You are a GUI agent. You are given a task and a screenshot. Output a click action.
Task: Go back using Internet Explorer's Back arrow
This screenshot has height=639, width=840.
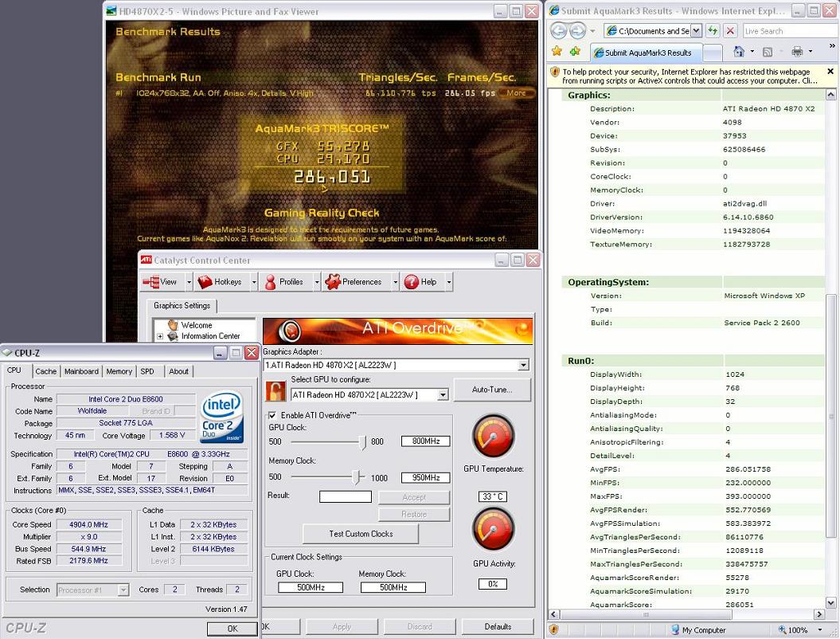(559, 30)
